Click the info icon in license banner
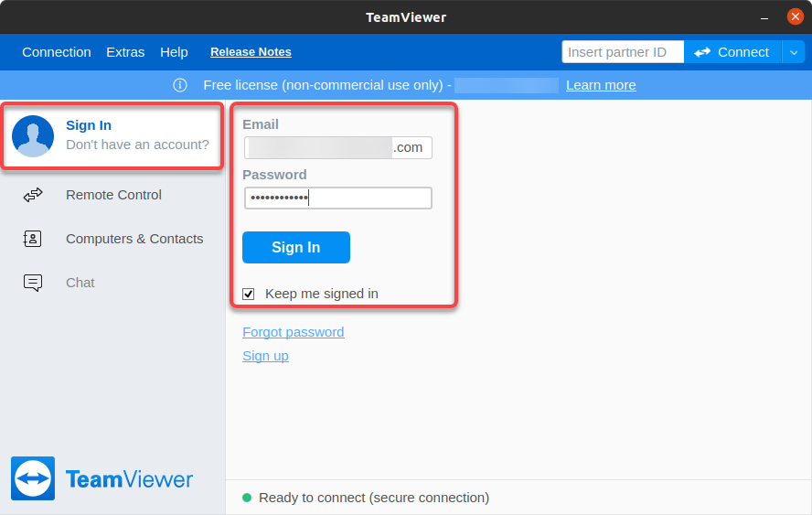Screen dimensions: 812x515 [x=180, y=85]
